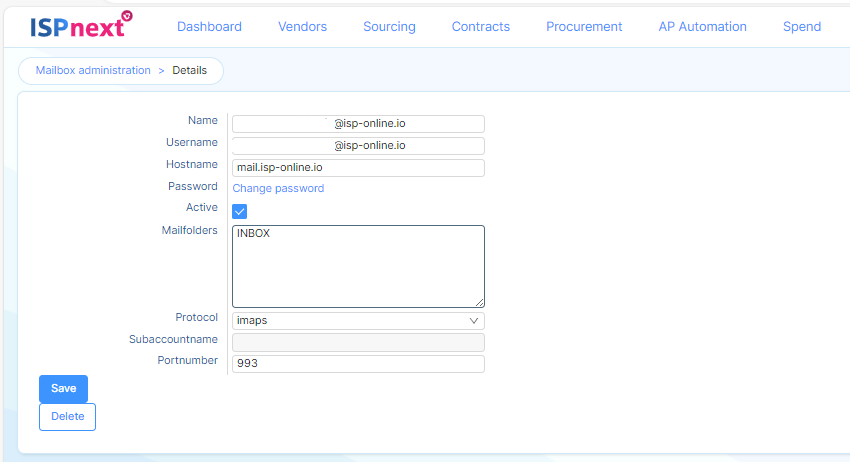
Task: Click the Username field label
Action: pyautogui.click(x=192, y=142)
